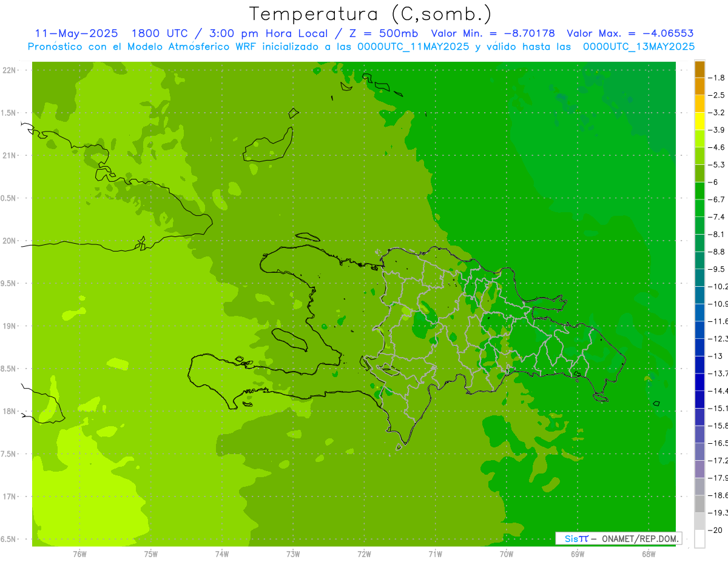
Task: Click the '-3.2' legend value
Action: 717,113
